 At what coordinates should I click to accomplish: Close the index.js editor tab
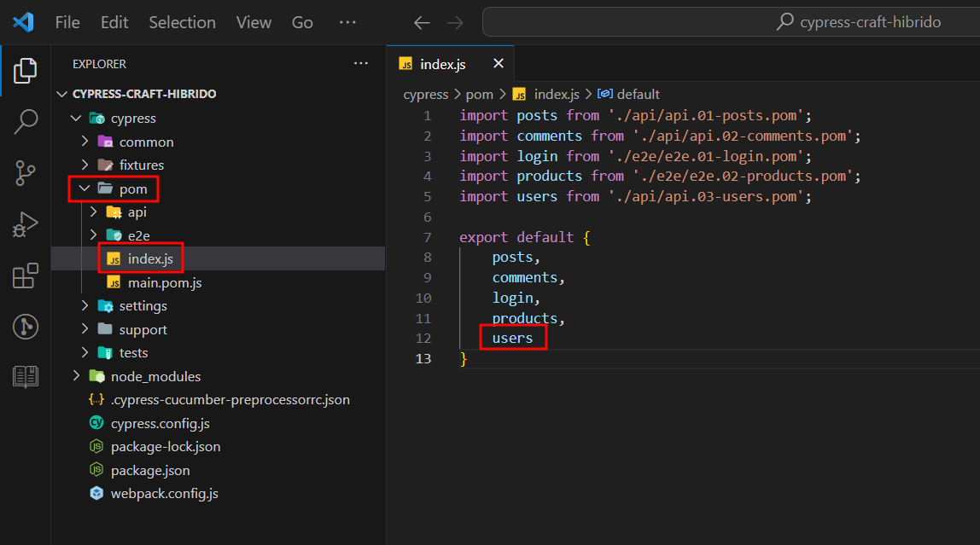tap(499, 64)
